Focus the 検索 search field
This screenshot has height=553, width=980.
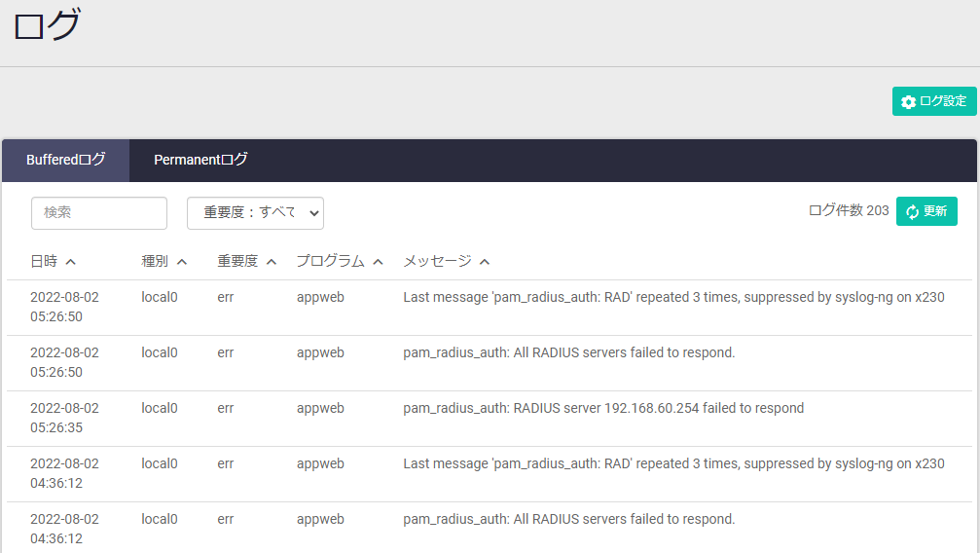click(x=99, y=213)
